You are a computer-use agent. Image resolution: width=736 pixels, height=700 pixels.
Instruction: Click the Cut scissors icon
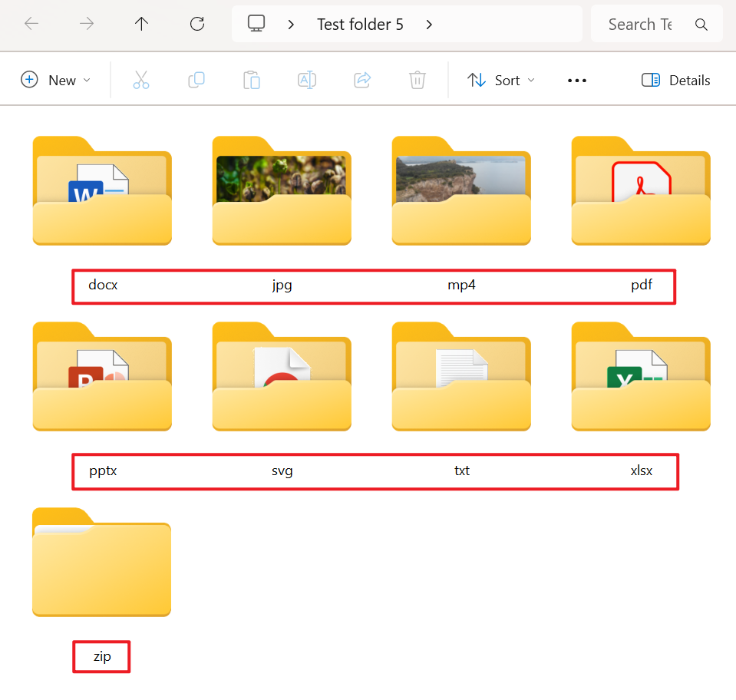[x=140, y=81]
